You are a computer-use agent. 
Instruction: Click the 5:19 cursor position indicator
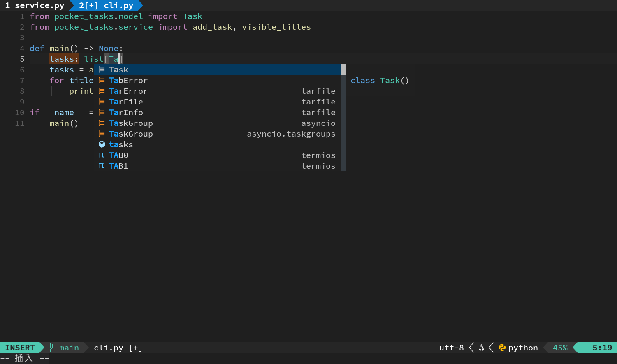[x=602, y=348]
